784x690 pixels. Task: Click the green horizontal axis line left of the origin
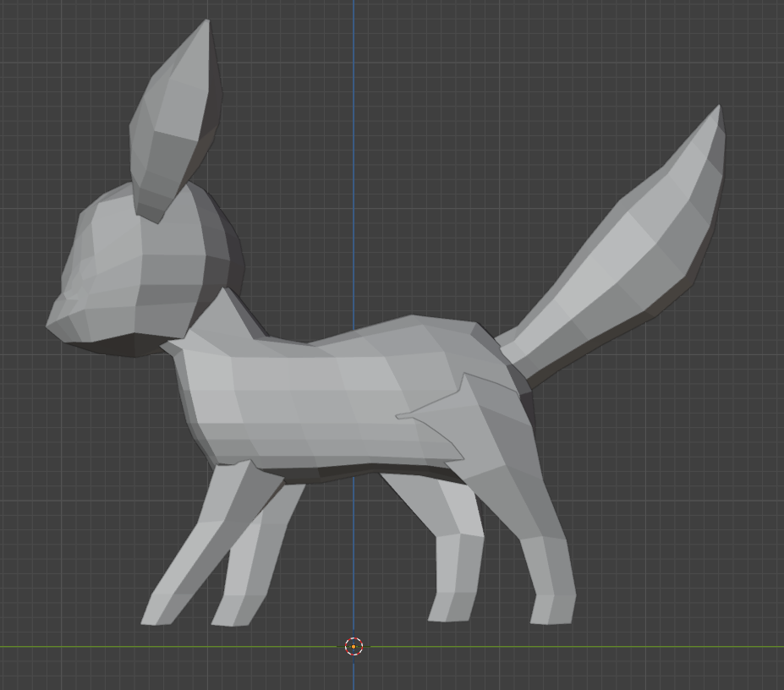click(x=169, y=647)
